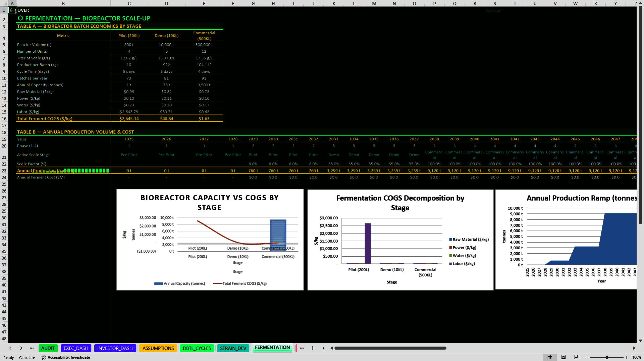Move the zoom slider handle
The height and width of the screenshot is (361, 644).
pyautogui.click(x=607, y=357)
